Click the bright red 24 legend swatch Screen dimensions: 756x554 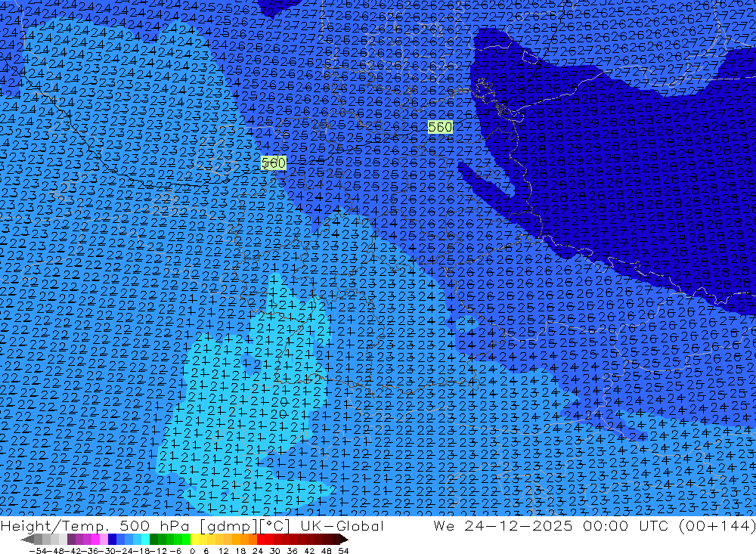click(x=261, y=540)
